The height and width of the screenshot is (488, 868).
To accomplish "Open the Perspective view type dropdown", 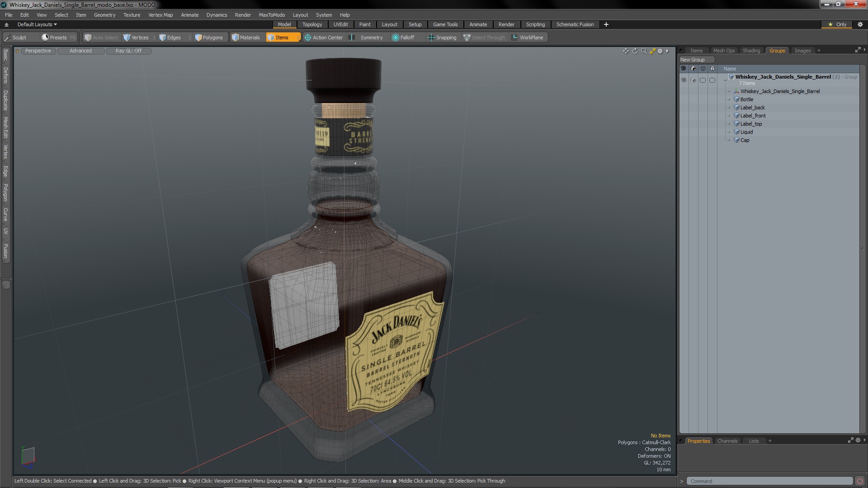I will tap(38, 51).
